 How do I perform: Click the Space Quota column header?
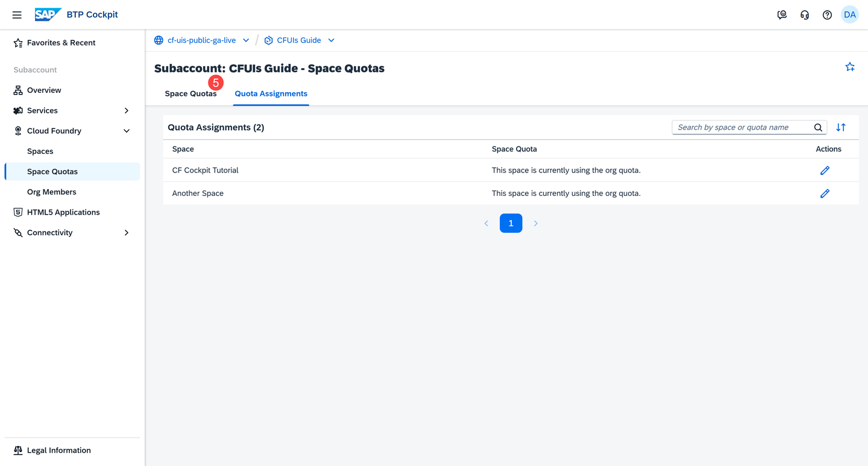click(514, 149)
